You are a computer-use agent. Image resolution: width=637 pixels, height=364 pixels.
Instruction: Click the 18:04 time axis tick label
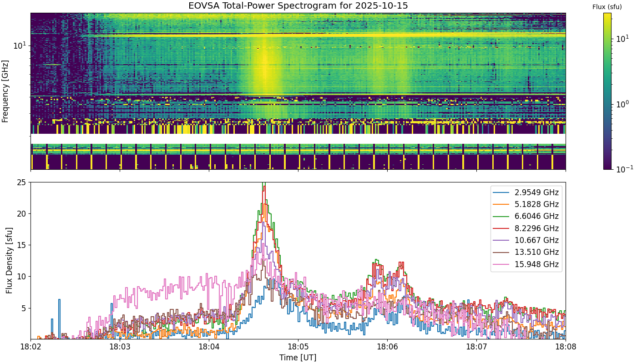209,346
